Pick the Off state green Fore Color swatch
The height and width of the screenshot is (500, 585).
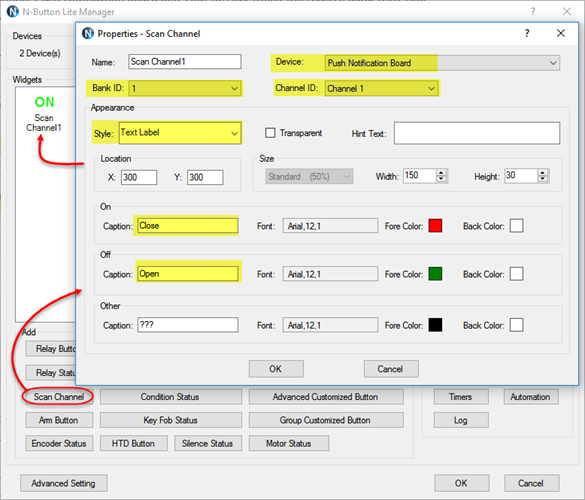435,274
